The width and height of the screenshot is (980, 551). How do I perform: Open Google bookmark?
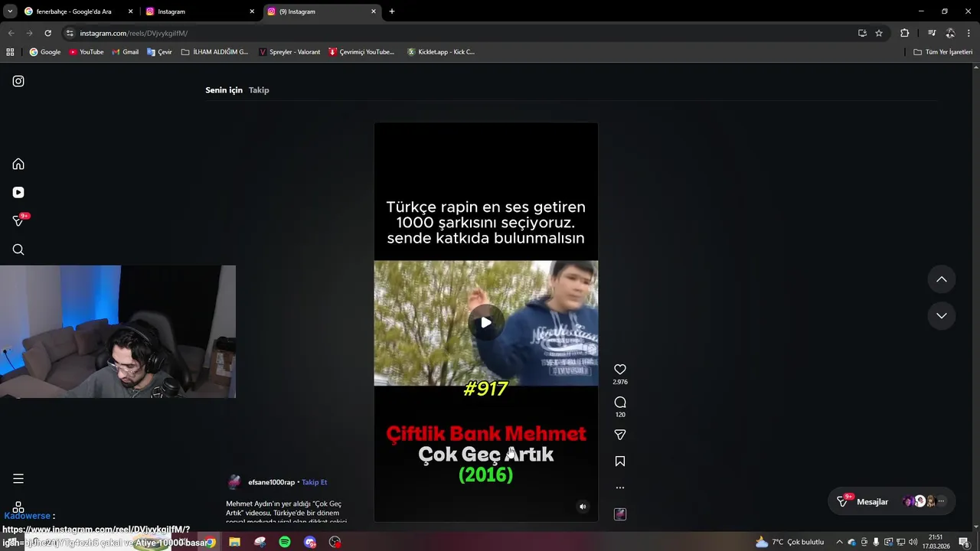click(x=45, y=52)
